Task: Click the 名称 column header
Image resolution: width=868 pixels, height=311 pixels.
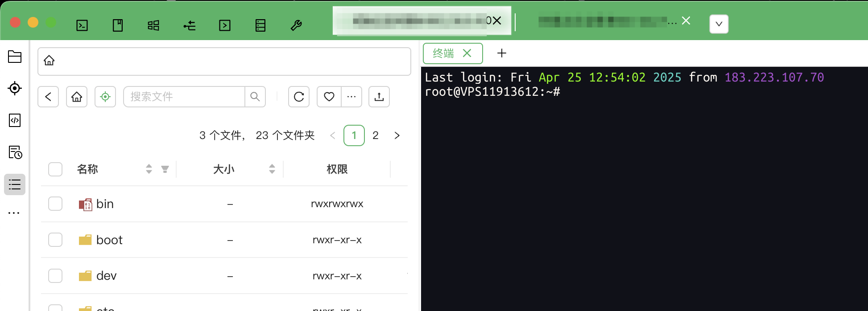Action: [87, 169]
